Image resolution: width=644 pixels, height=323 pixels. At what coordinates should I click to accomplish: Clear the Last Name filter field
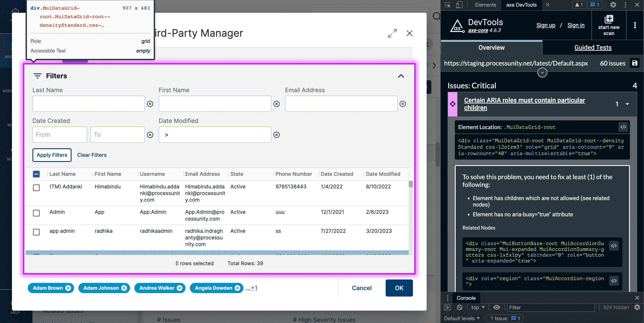[x=150, y=104]
